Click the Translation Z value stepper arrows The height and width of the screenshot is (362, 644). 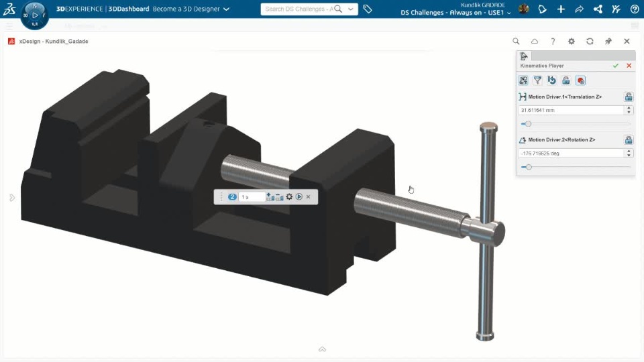[x=629, y=110]
